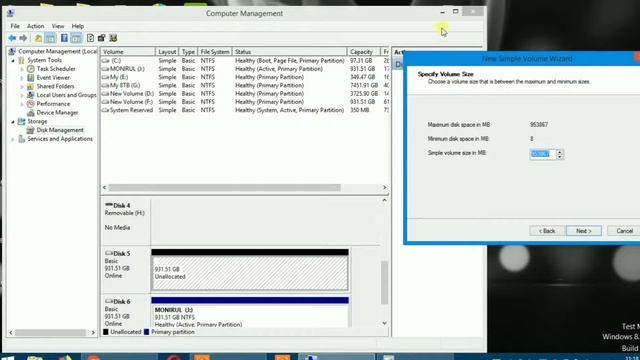
Task: Click the blue Primary partition legend swatch
Action: pyautogui.click(x=147, y=332)
